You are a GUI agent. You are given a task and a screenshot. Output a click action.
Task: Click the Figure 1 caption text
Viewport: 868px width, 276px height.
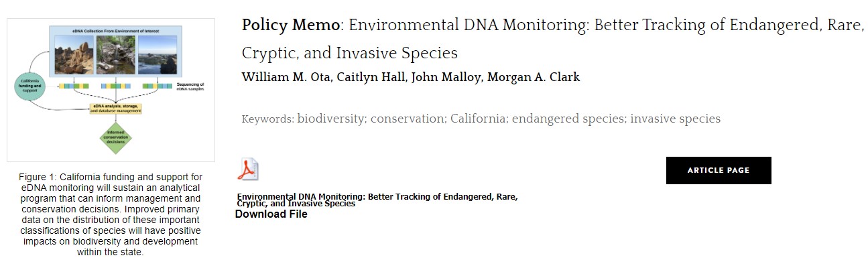(x=111, y=214)
